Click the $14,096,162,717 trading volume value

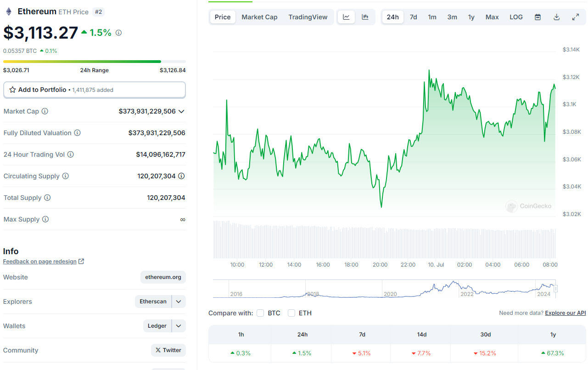point(161,154)
